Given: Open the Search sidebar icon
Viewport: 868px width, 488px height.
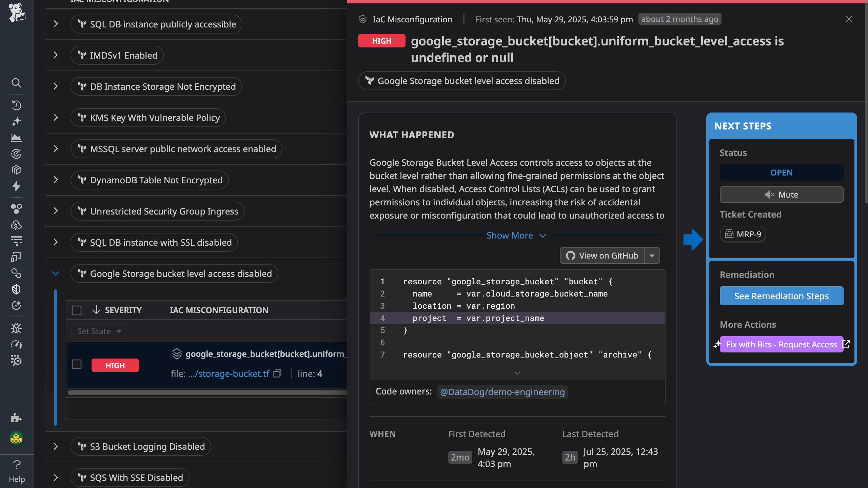Looking at the screenshot, I should point(16,83).
